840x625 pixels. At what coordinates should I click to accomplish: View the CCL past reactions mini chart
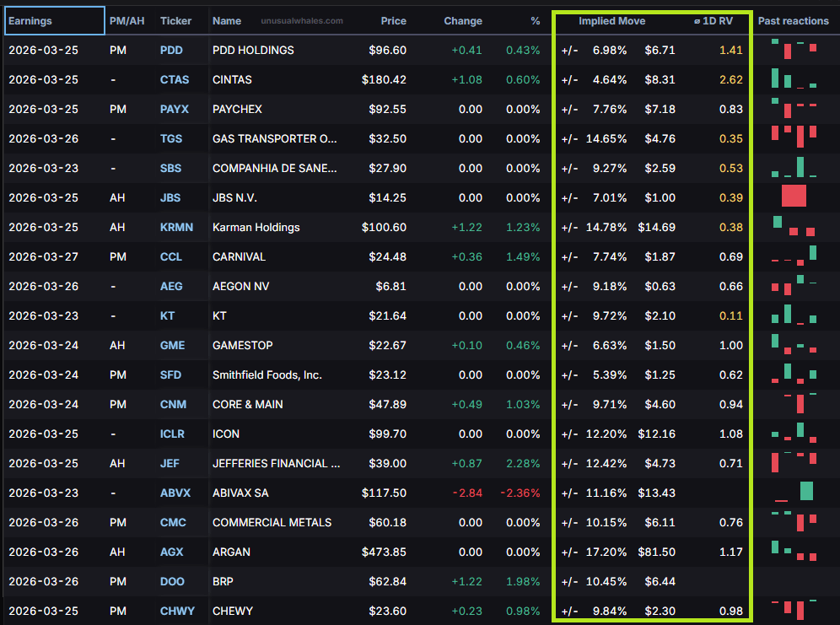tap(794, 256)
